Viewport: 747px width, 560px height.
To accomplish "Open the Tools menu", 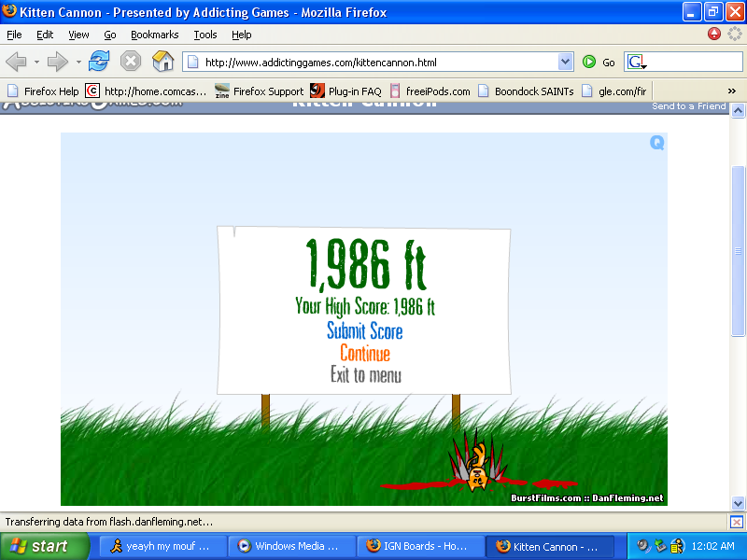I will 205,35.
